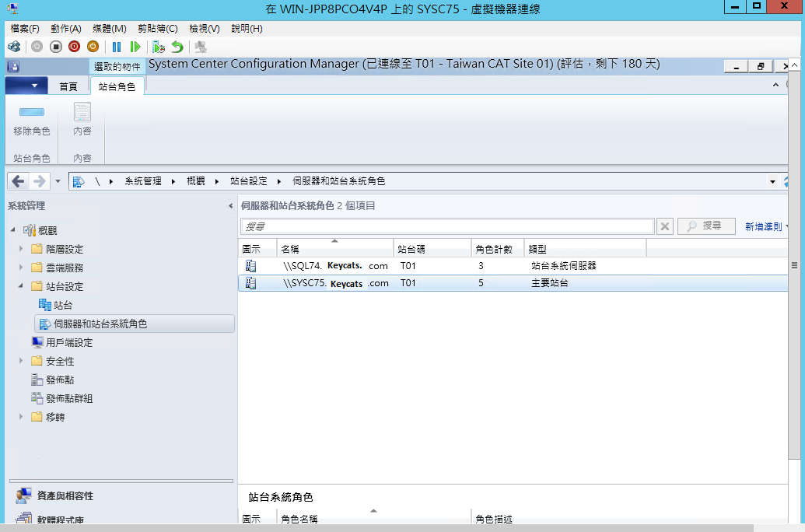Screen dimensions: 805x532
Task: Expand the 階層設定 folder
Action: 21,249
